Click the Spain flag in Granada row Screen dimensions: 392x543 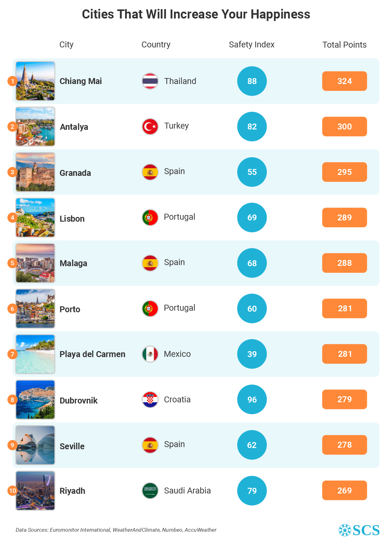pyautogui.click(x=150, y=172)
